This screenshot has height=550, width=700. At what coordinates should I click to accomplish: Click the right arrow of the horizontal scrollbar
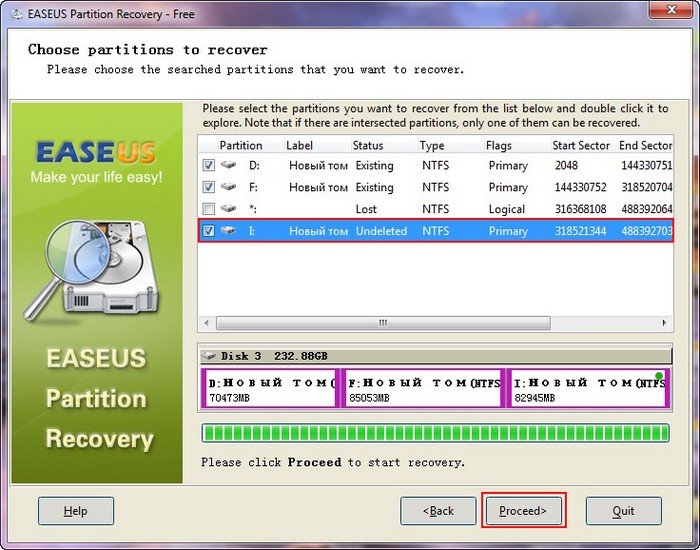pyautogui.click(x=664, y=323)
